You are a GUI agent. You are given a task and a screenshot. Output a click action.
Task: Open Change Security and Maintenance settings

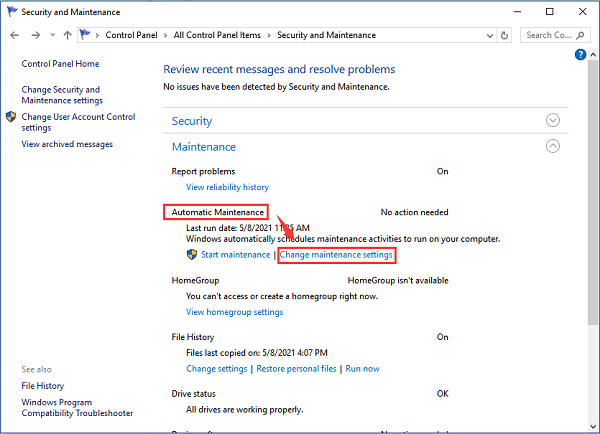[x=62, y=95]
